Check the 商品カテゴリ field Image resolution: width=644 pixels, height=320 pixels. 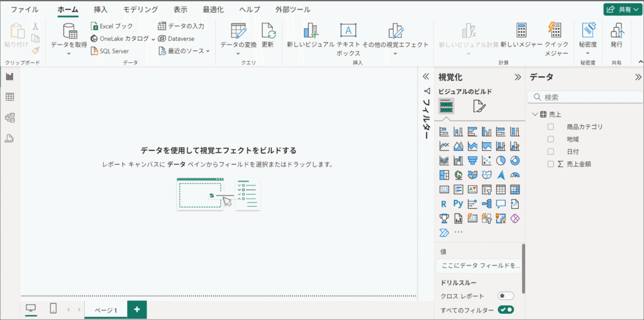(x=551, y=127)
